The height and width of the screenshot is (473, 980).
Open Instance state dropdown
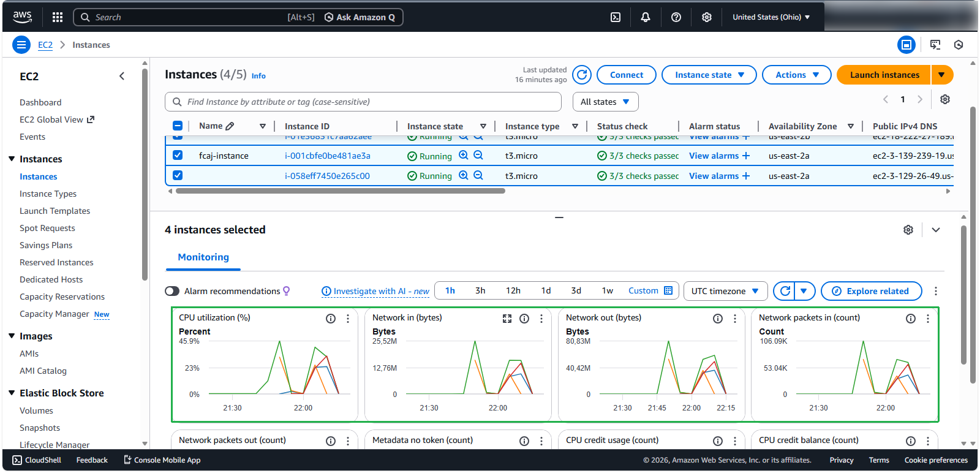tap(709, 75)
